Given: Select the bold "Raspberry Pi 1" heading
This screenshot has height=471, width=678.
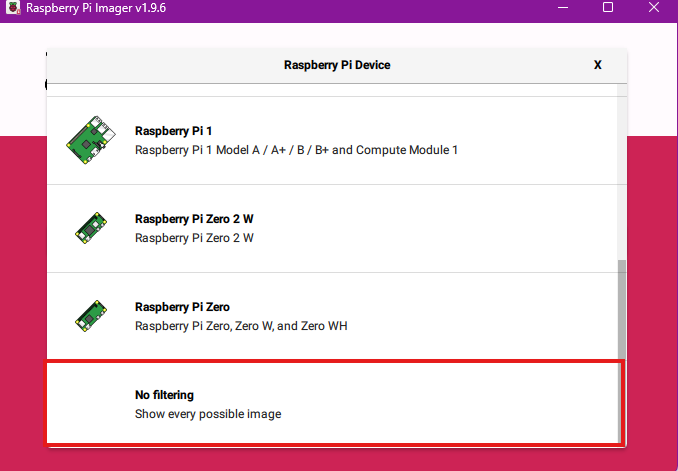Looking at the screenshot, I should point(174,132).
